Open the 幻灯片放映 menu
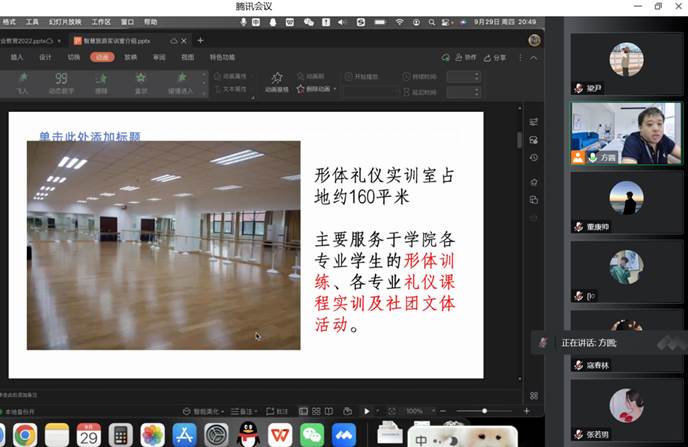This screenshot has height=447, width=688. point(65,22)
